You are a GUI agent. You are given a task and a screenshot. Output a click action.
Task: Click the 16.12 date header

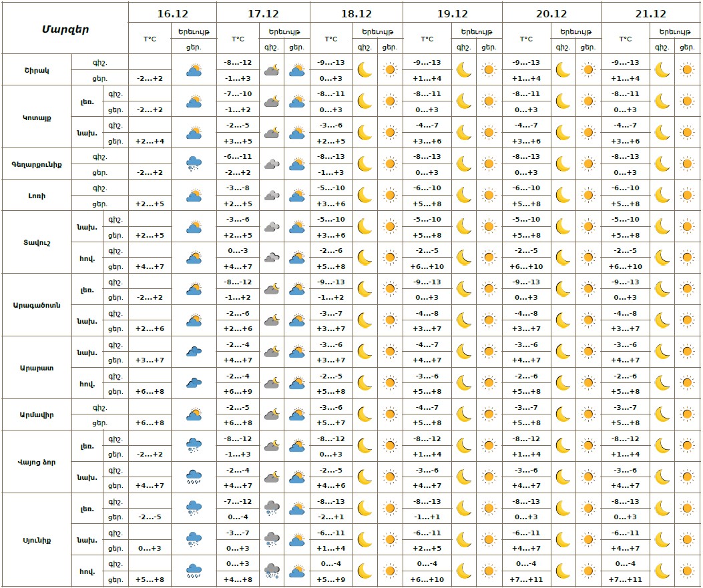172,13
